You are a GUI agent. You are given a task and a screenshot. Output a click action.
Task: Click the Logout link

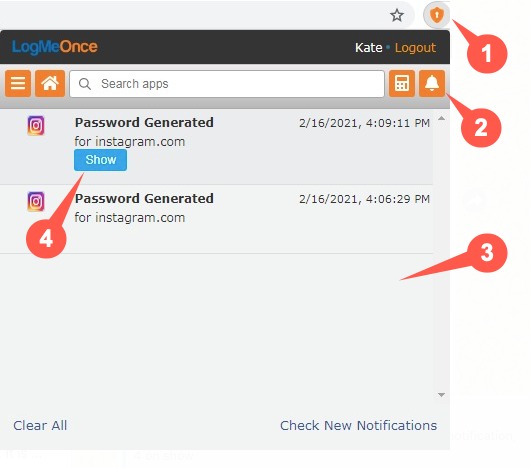(x=415, y=48)
